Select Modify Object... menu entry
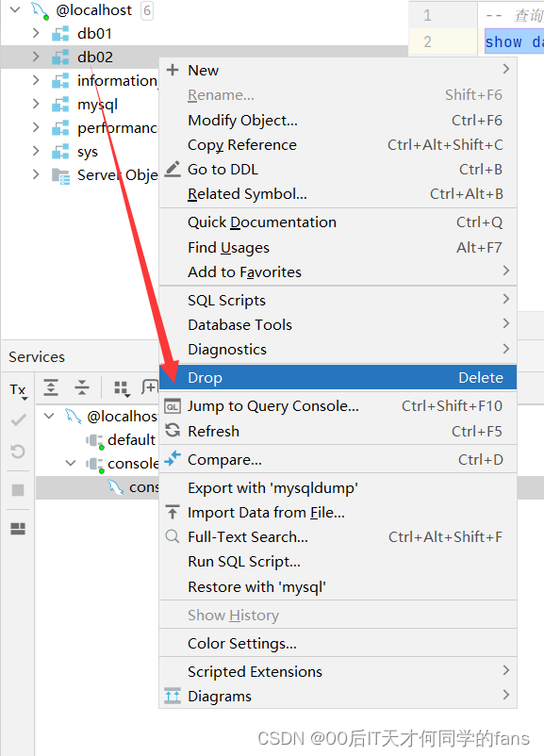Image resolution: width=544 pixels, height=756 pixels. click(x=338, y=120)
